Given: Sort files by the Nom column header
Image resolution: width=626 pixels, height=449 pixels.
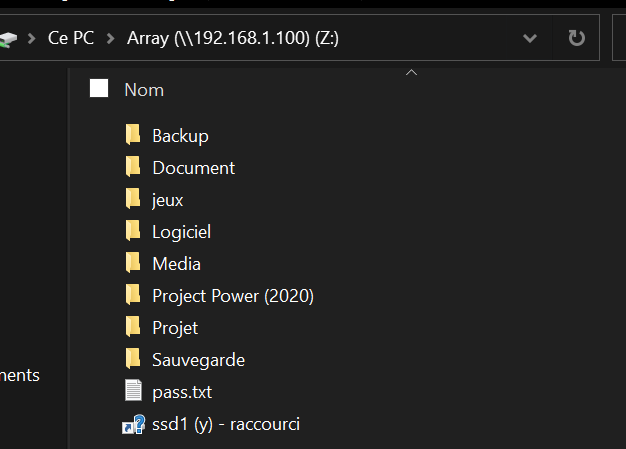Looking at the screenshot, I should (144, 90).
